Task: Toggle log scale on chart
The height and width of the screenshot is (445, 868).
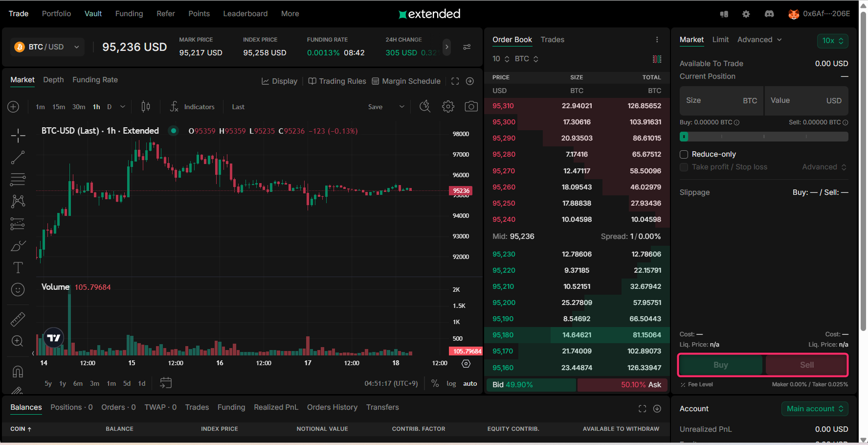Action: click(x=451, y=383)
